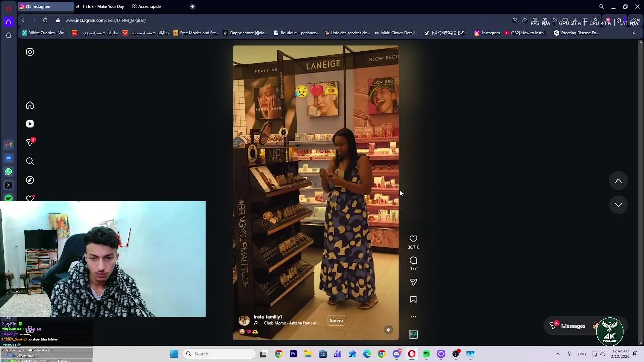Viewport: 644px width, 362px height.
Task: Open a new browser tab plus
Action: click(x=192, y=7)
